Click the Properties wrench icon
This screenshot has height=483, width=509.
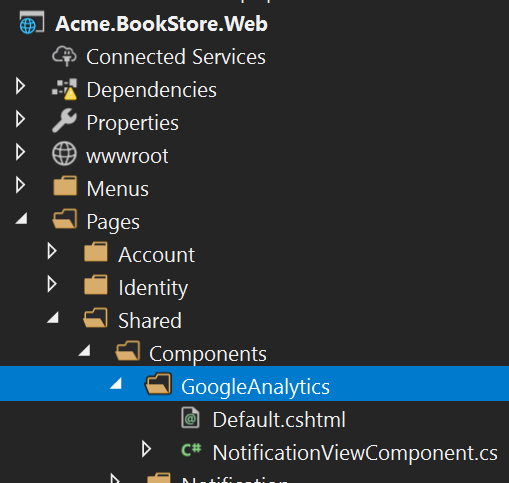coord(64,121)
